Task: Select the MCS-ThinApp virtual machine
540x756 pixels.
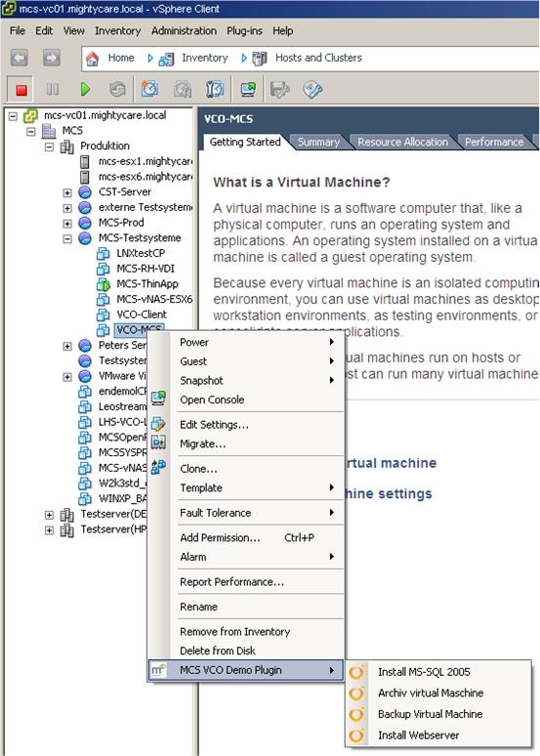Action: pyautogui.click(x=147, y=284)
